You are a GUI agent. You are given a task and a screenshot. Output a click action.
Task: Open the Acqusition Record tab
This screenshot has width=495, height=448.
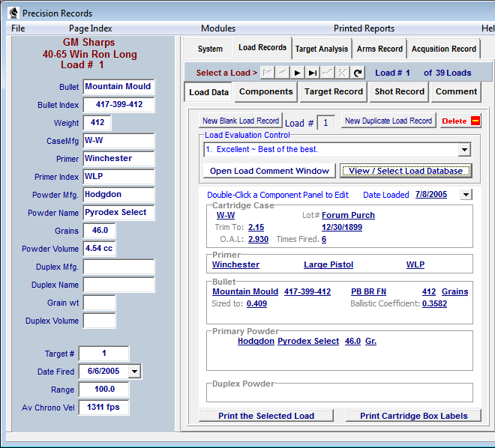[x=443, y=49]
